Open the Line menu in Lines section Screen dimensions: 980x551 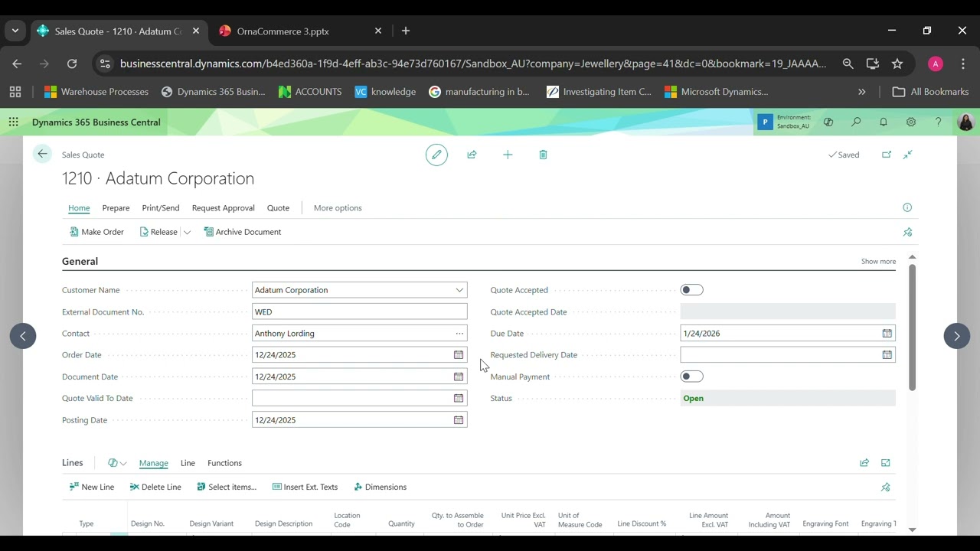(x=188, y=463)
